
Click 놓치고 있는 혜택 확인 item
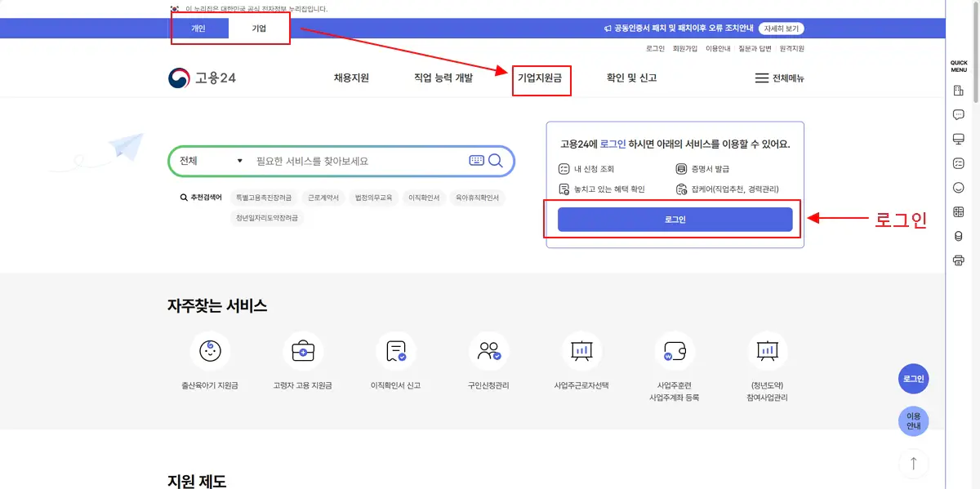[601, 189]
